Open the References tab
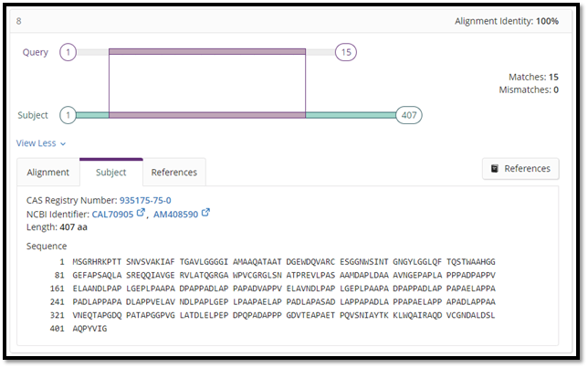Image resolution: width=588 pixels, height=368 pixels. click(173, 172)
